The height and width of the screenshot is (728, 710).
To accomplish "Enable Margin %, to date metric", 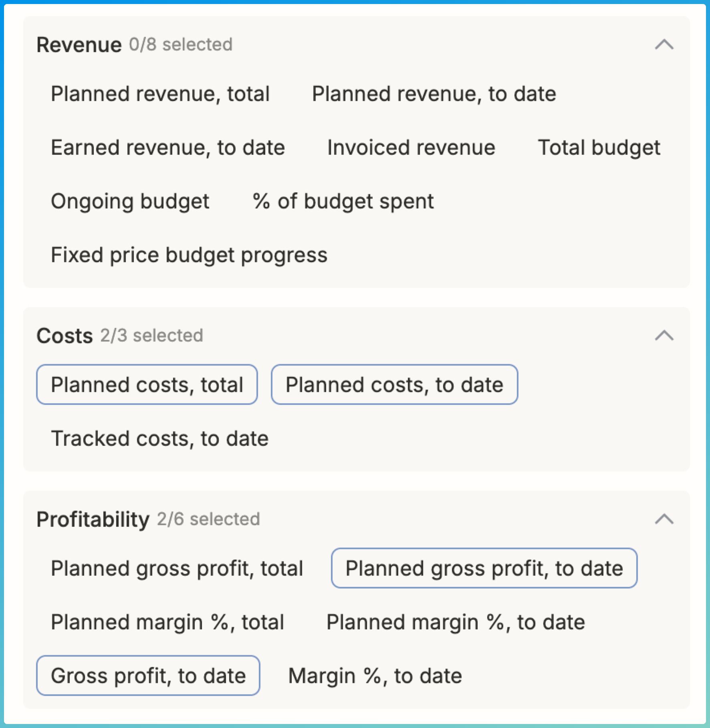I will 375,676.
